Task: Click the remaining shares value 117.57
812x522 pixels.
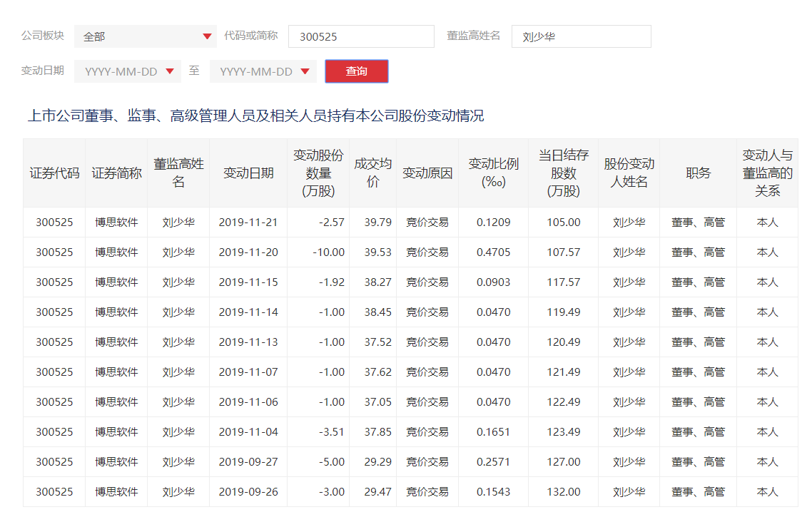Action: (564, 282)
